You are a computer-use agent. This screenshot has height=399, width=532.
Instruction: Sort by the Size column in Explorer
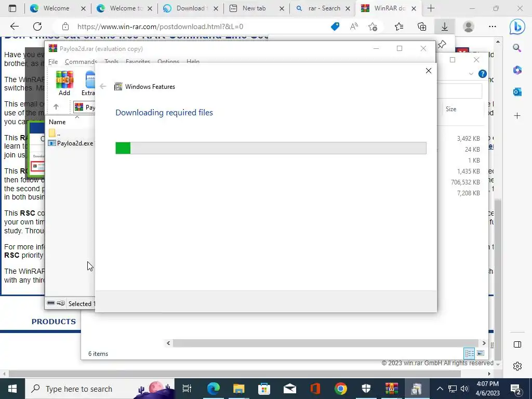[x=451, y=109]
